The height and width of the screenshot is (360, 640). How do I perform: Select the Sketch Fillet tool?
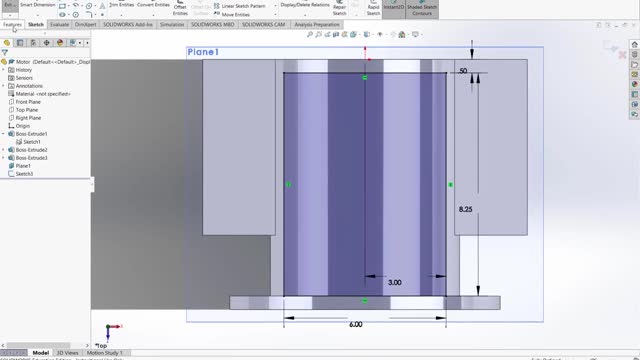(89, 15)
